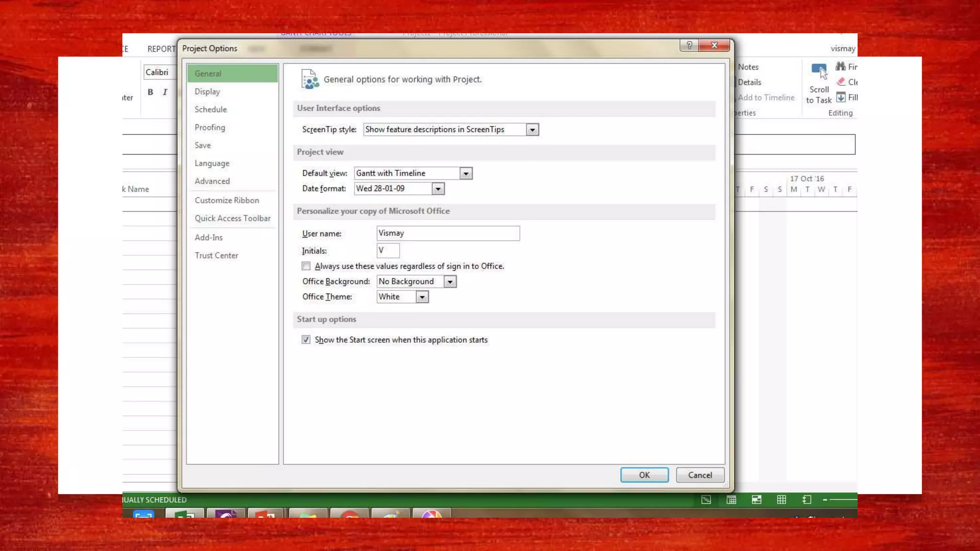Image resolution: width=980 pixels, height=551 pixels.
Task: Click the dialog Help question mark button
Action: [689, 45]
